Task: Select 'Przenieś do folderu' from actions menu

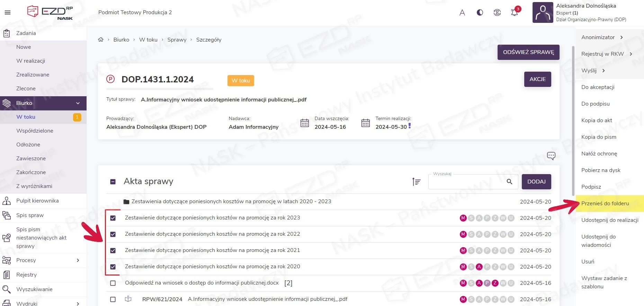Action: 605,204
